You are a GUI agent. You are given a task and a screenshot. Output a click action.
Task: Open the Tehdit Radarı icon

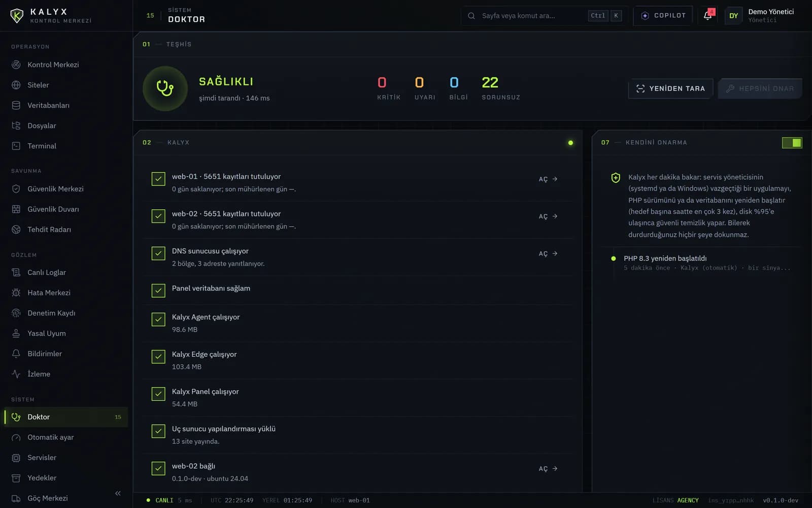pos(16,229)
